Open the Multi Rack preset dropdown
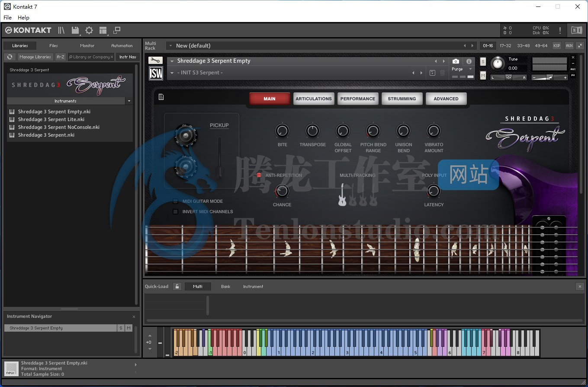588x387 pixels. pyautogui.click(x=170, y=45)
